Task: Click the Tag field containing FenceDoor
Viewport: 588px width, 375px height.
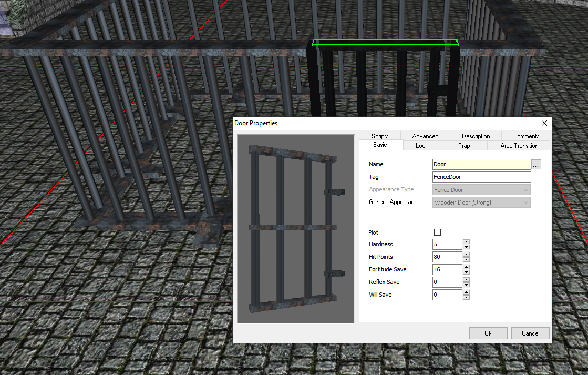Action: click(x=481, y=177)
